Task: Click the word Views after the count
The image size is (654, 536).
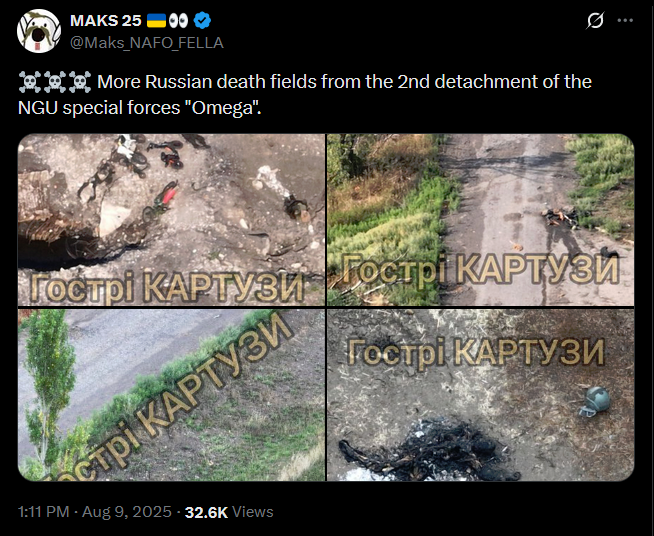Action: click(x=252, y=512)
